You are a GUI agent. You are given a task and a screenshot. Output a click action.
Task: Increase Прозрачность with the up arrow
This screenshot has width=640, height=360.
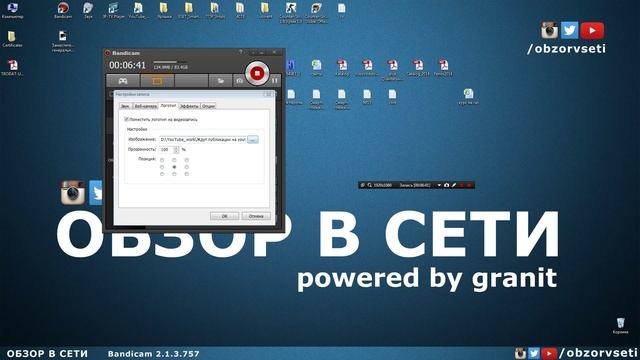click(x=176, y=148)
